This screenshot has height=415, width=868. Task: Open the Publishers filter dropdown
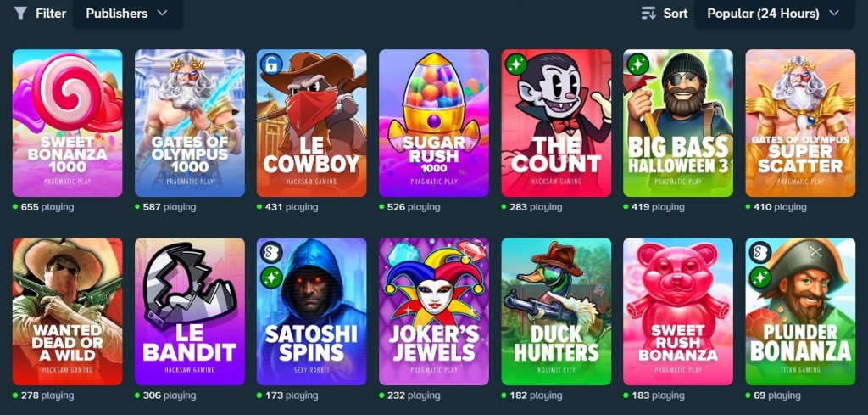127,14
